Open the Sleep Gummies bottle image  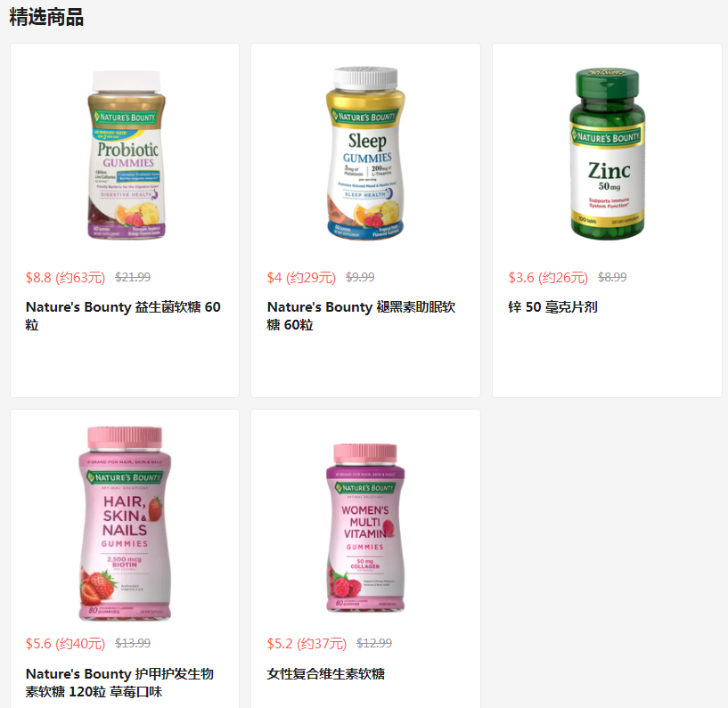pyautogui.click(x=365, y=153)
